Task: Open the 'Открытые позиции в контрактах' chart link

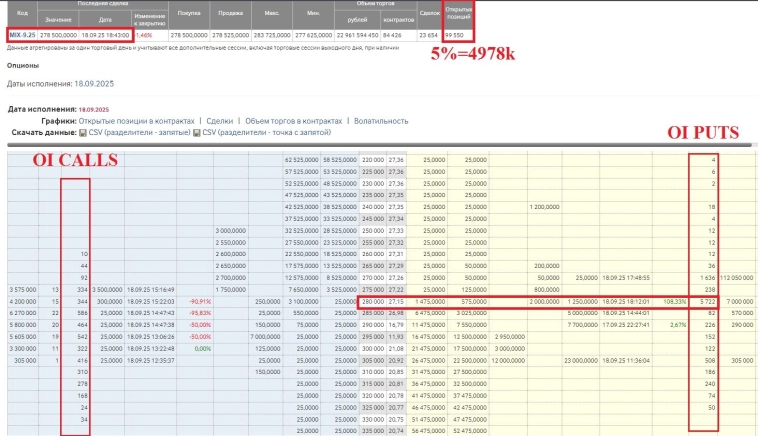Action: tap(136, 121)
